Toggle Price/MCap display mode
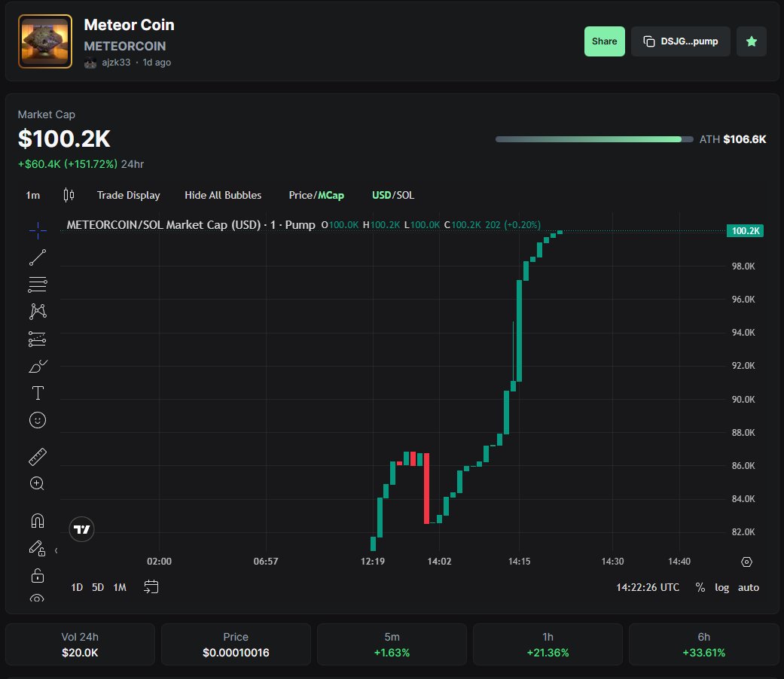This screenshot has height=679, width=784. click(x=316, y=196)
